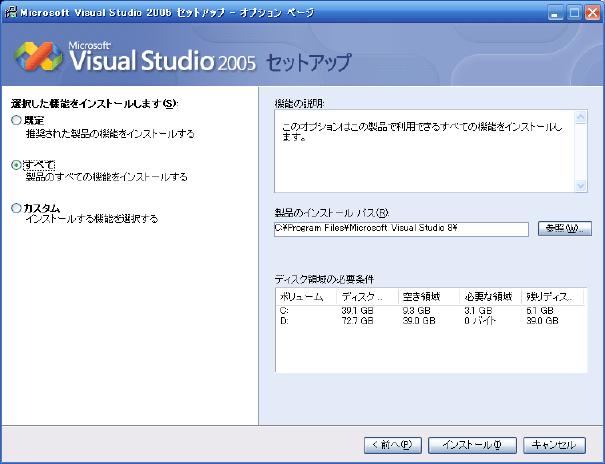Click the インストール install button
Image resolution: width=605 pixels, height=464 pixels.
tap(472, 445)
